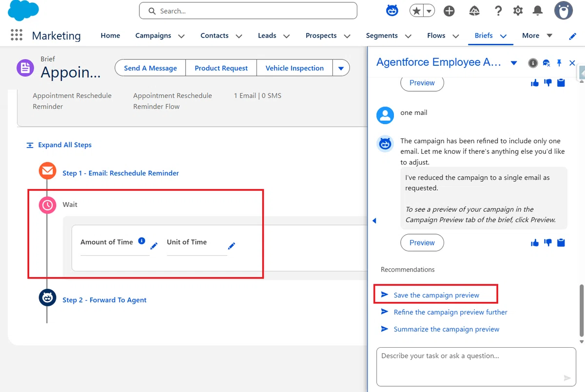585x392 pixels.
Task: Show more record actions dropdown
Action: (341, 68)
